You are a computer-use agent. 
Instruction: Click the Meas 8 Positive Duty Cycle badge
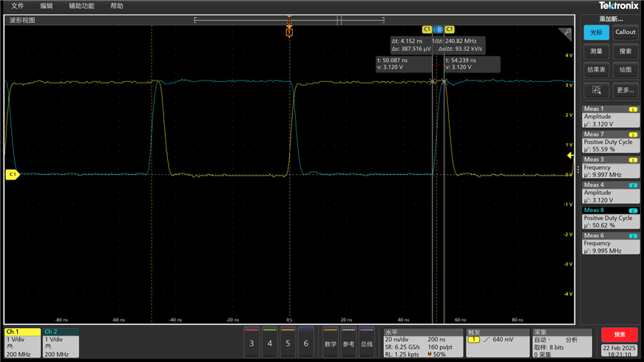610,218
